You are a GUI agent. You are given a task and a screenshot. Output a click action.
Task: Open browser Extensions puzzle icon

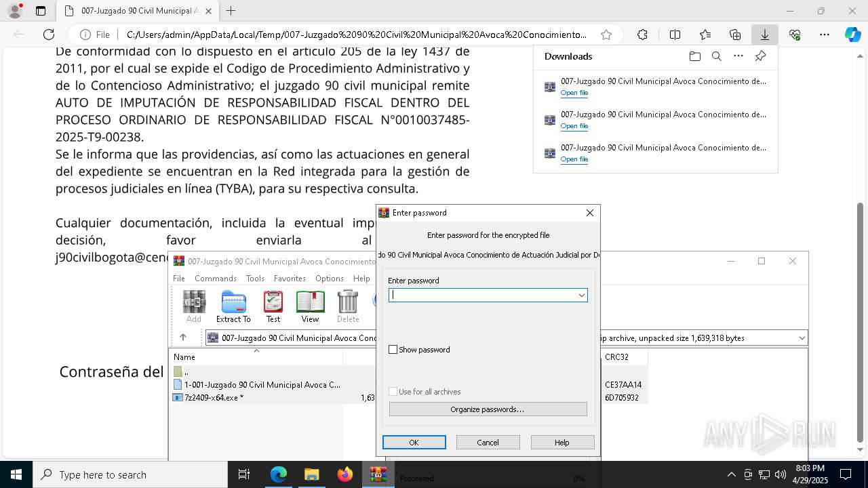pos(642,35)
